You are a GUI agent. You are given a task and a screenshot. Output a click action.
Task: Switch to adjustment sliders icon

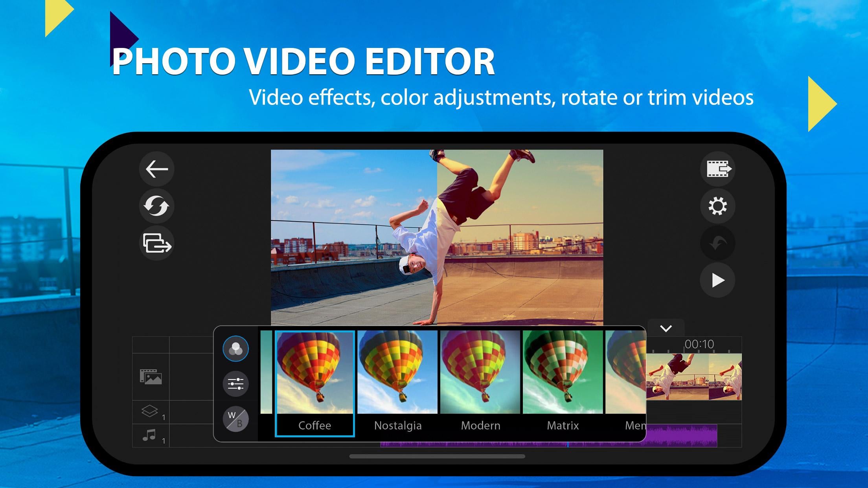[x=235, y=383]
